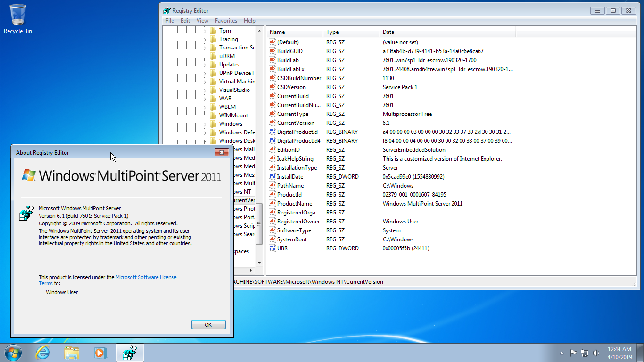Viewport: 644px width, 362px height.
Task: Select the SystemRoot value row
Action: coord(391,239)
